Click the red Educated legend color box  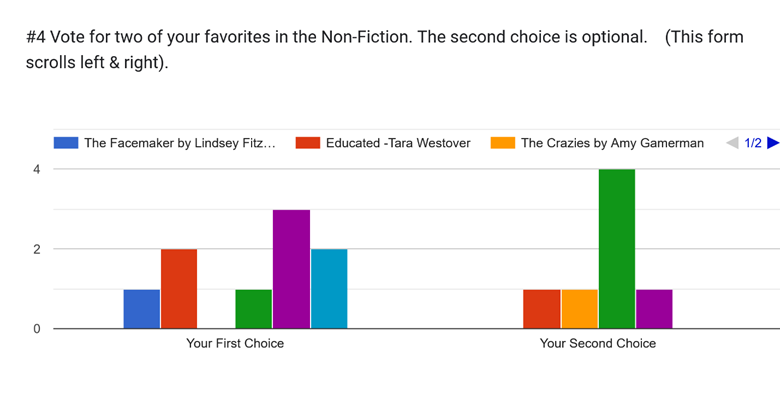click(x=307, y=143)
